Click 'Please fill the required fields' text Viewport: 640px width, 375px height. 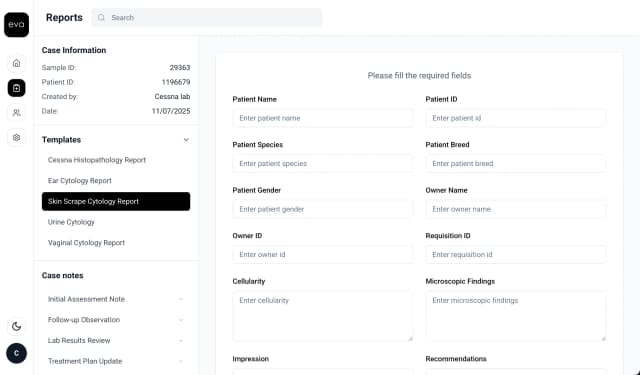419,75
